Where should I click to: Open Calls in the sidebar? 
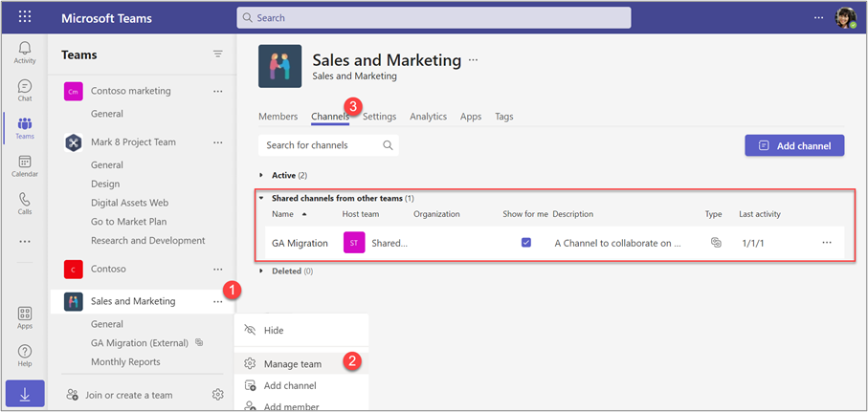click(25, 205)
